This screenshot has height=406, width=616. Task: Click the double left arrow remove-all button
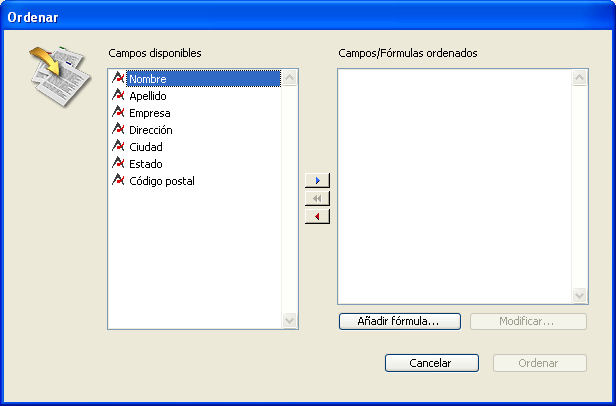click(317, 198)
